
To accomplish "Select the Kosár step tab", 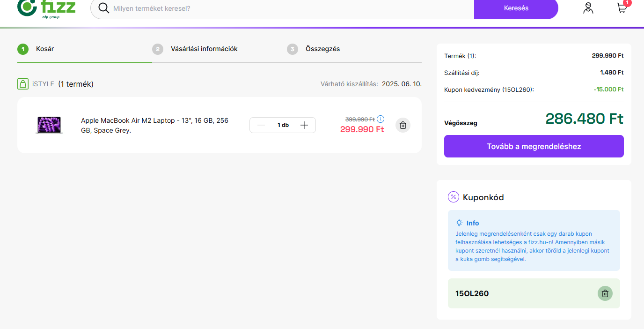I will tap(45, 49).
